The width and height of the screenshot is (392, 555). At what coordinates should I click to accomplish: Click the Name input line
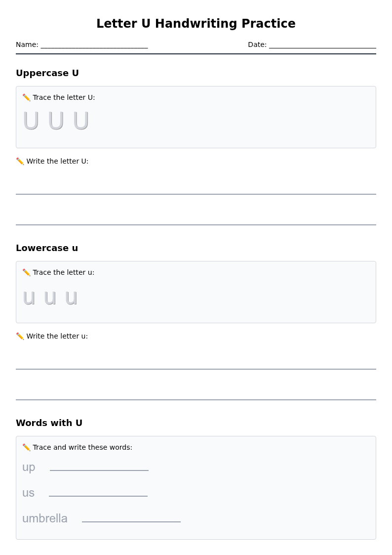94,47
